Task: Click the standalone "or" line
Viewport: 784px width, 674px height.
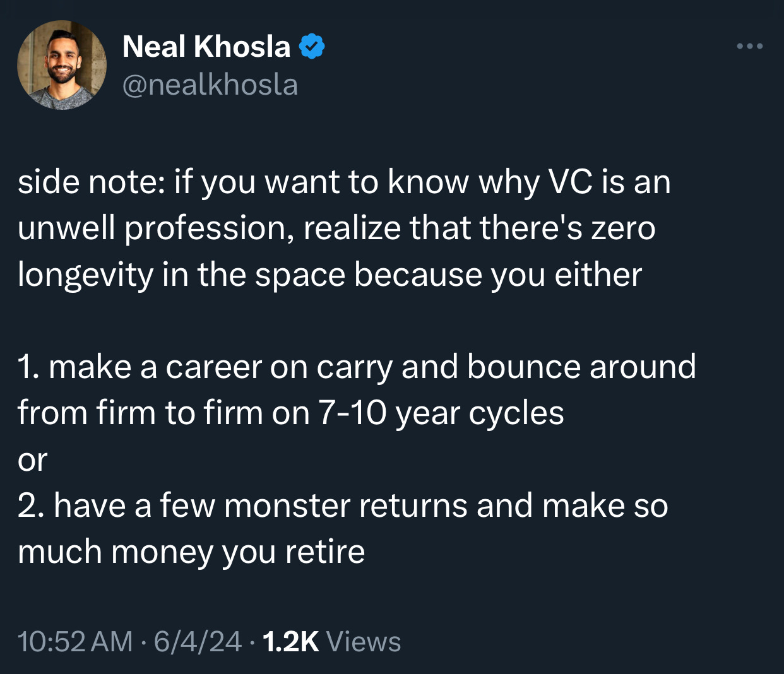Action: click(32, 461)
